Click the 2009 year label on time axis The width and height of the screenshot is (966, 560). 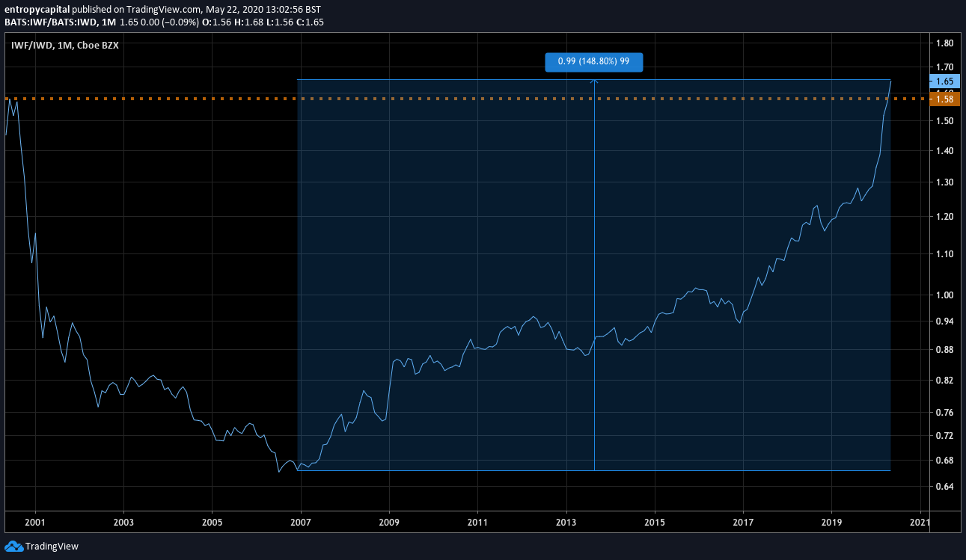click(389, 522)
